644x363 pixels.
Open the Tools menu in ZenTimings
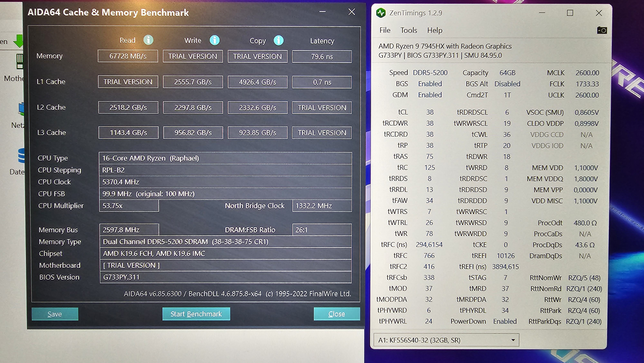(409, 30)
